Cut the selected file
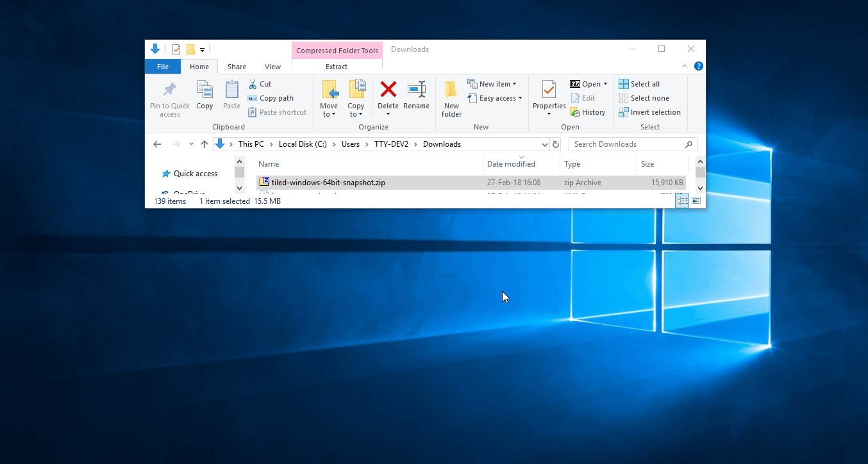Viewport: 868px width, 464px height. coord(260,84)
